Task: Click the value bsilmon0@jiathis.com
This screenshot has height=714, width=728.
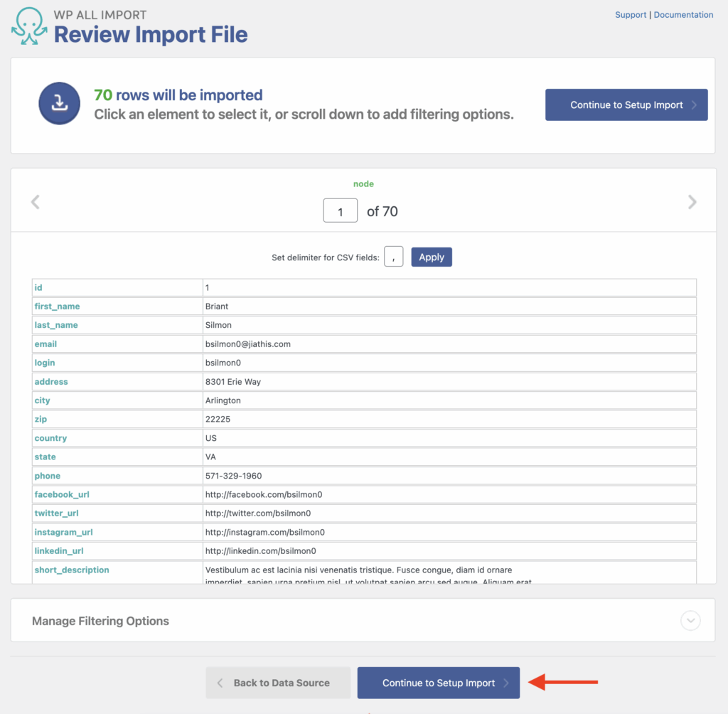Action: coord(248,344)
